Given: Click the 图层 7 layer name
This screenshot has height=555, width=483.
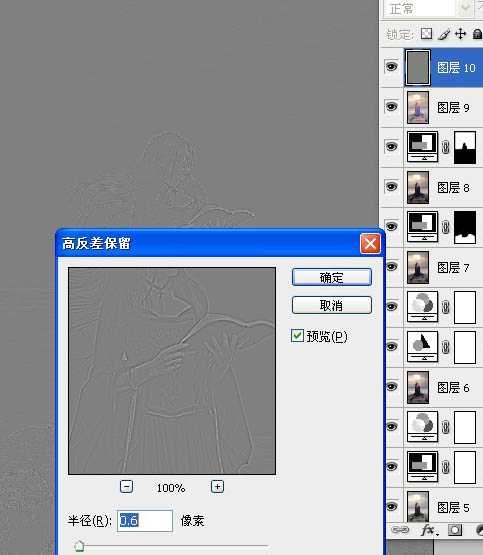Looking at the screenshot, I should tap(453, 268).
